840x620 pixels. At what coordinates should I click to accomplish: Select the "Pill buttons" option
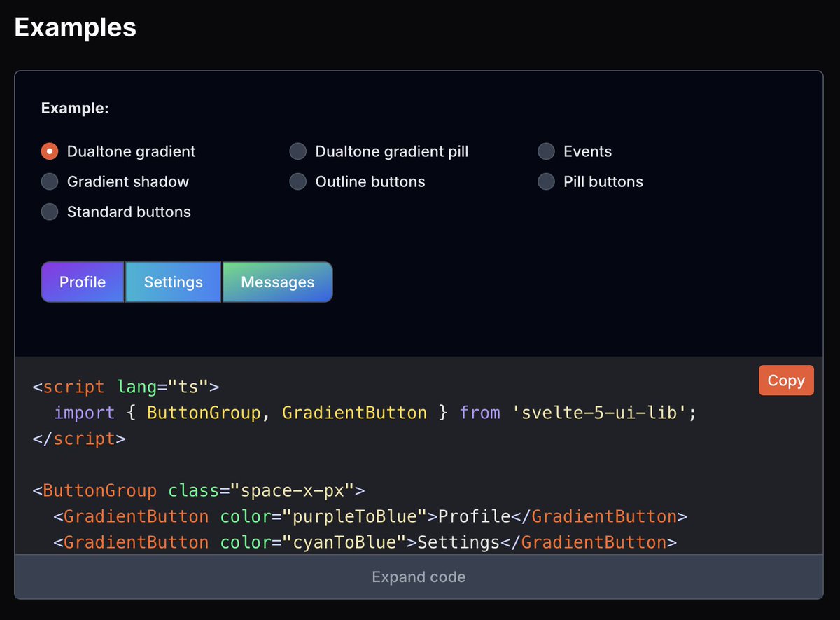[x=546, y=181]
